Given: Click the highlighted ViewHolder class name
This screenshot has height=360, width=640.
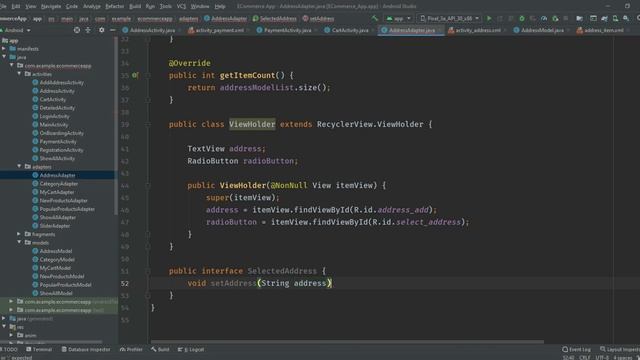Looking at the screenshot, I should 252,124.
